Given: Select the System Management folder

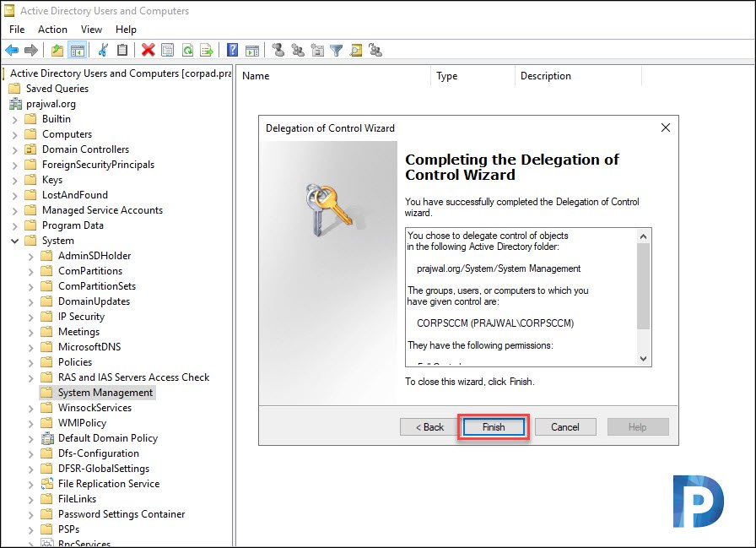Looking at the screenshot, I should point(105,393).
